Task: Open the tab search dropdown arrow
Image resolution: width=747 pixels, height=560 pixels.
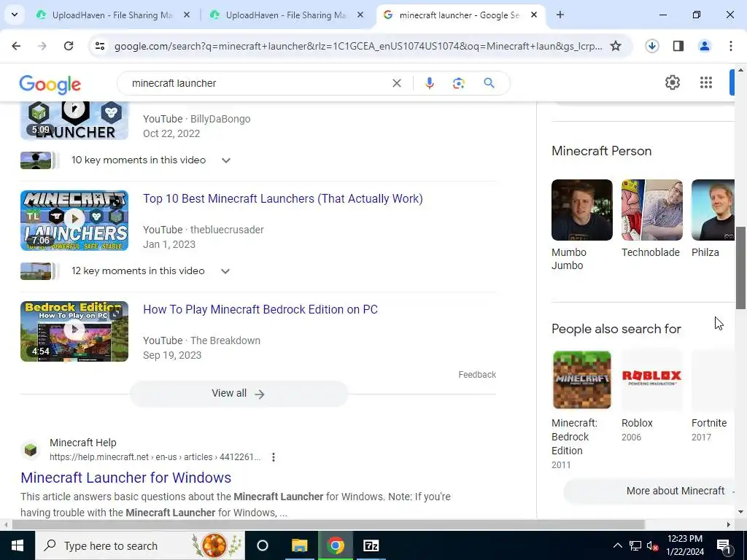Action: tap(15, 15)
